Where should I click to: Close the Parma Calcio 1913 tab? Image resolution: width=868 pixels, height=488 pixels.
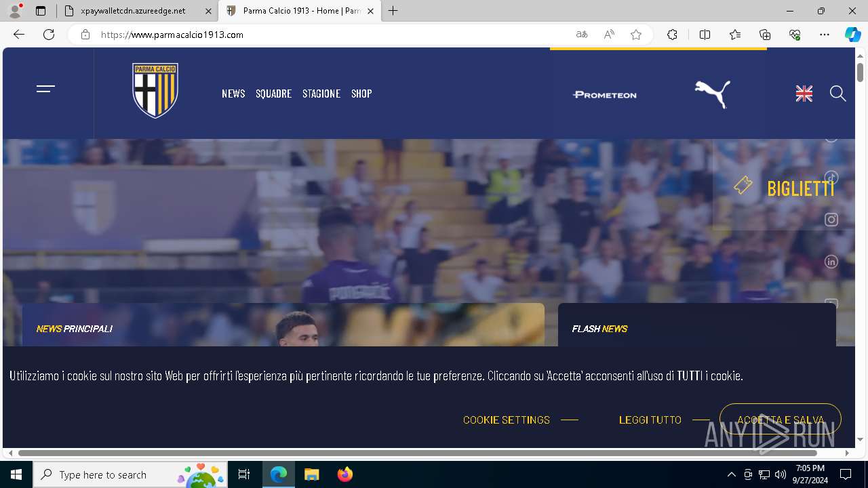pos(370,11)
